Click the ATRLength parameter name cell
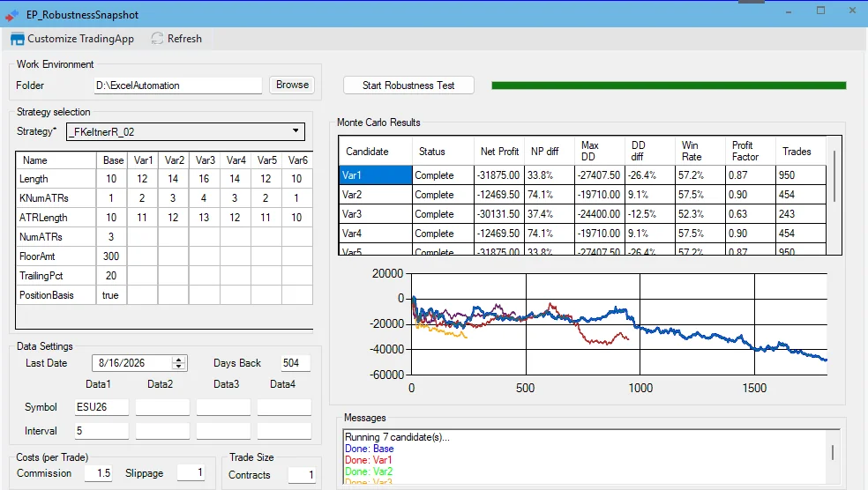This screenshot has height=490, width=868. click(x=56, y=218)
